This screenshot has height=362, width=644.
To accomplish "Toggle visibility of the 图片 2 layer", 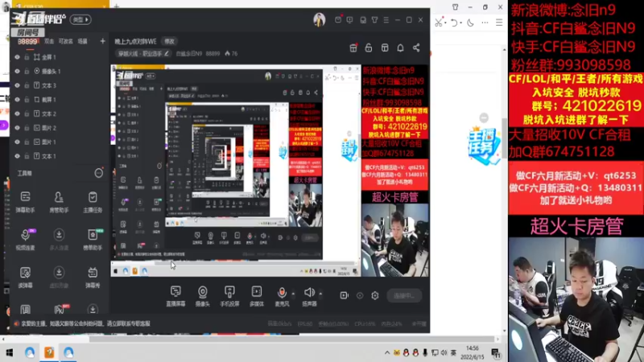I will pyautogui.click(x=17, y=128).
